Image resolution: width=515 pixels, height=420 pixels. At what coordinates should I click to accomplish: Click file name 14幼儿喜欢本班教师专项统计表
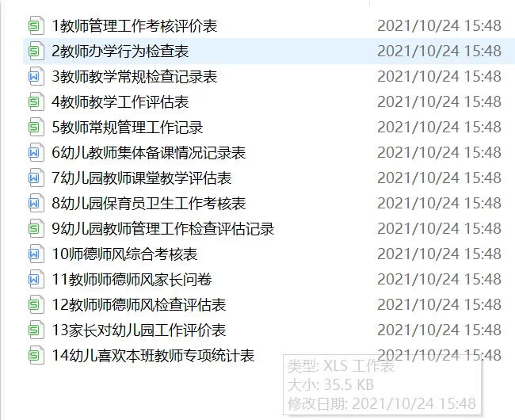(x=153, y=355)
